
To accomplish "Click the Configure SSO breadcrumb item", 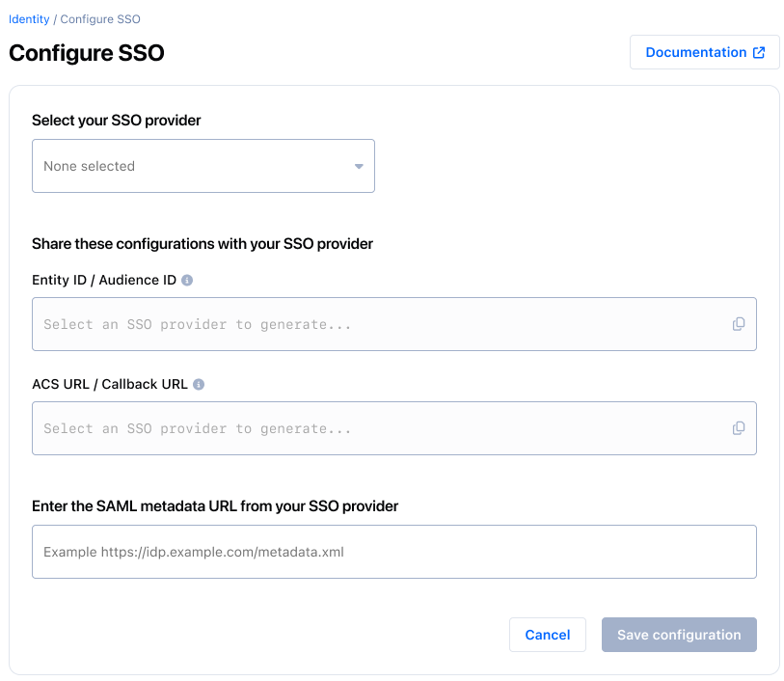I will point(100,19).
